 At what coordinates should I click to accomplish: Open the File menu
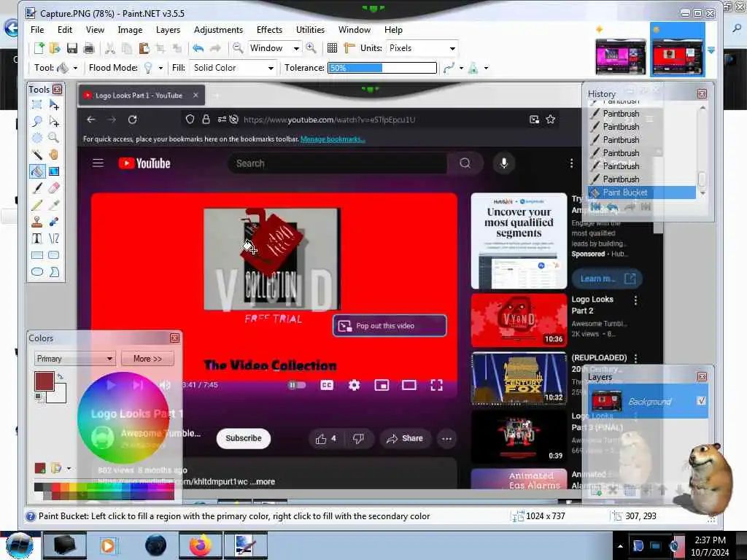(37, 29)
